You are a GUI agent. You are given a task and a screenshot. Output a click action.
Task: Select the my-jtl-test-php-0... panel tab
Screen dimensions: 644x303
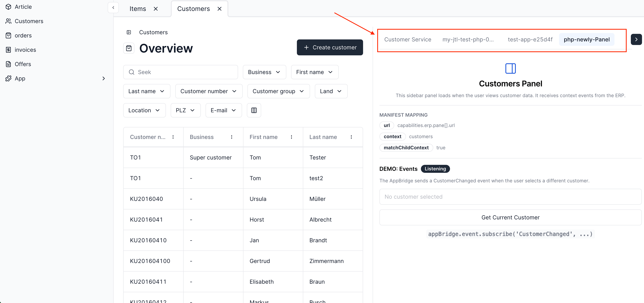(468, 39)
